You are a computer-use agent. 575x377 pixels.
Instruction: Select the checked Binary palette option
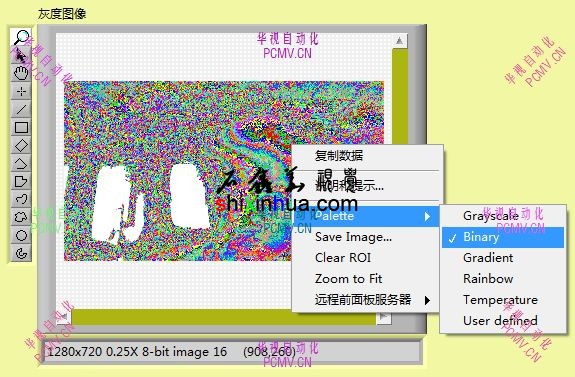click(x=503, y=237)
